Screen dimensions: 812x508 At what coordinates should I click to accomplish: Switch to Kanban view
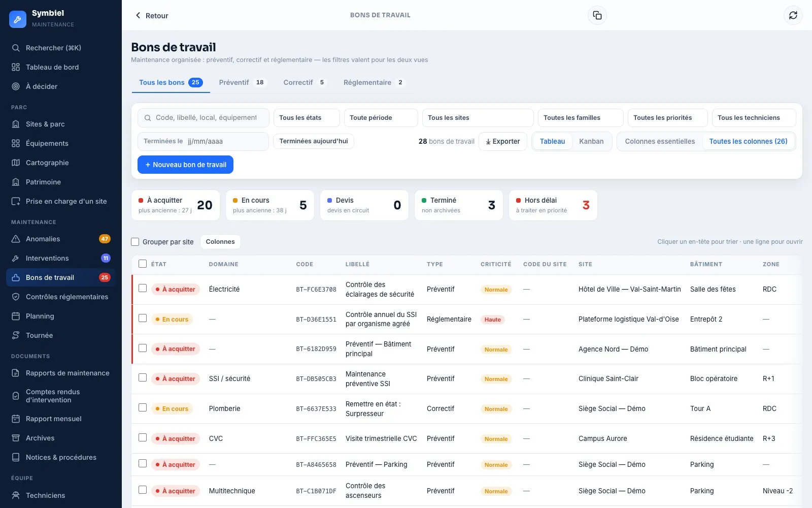(591, 141)
